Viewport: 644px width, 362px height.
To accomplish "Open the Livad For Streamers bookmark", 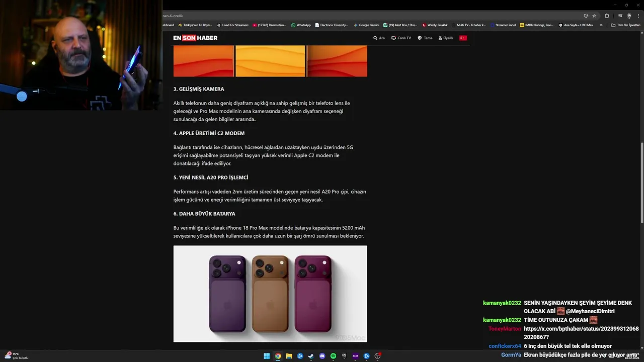I will [x=232, y=25].
